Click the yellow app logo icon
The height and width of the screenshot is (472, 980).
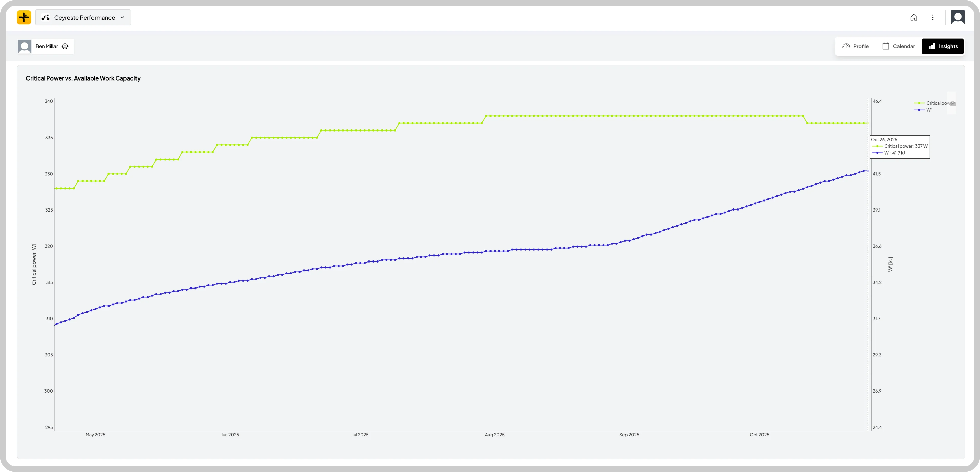click(x=24, y=17)
